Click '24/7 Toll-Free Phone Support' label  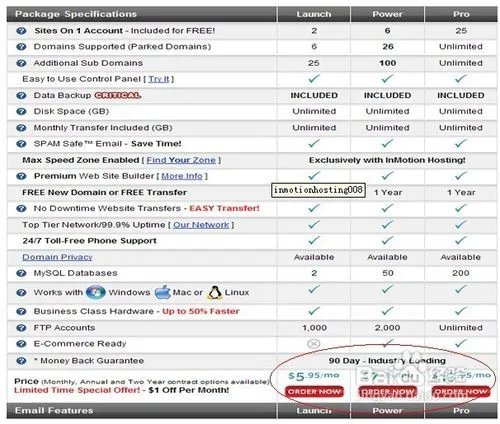pos(89,241)
